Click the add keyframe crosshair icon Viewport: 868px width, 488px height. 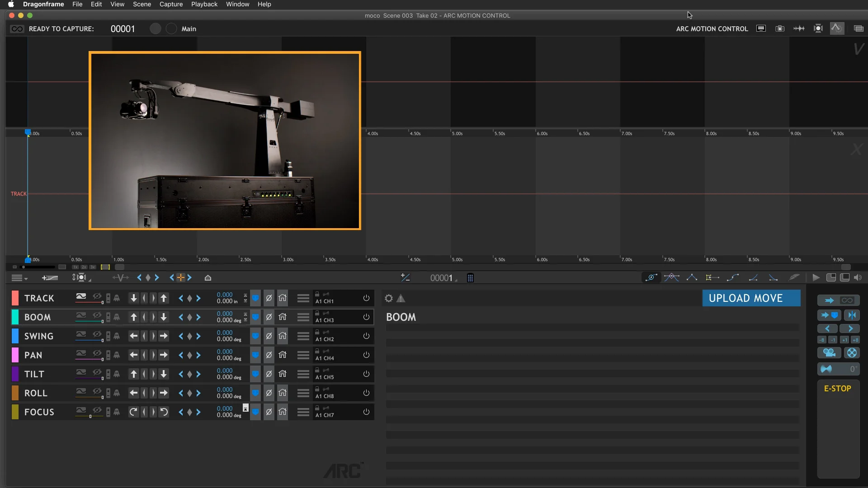[x=180, y=277]
